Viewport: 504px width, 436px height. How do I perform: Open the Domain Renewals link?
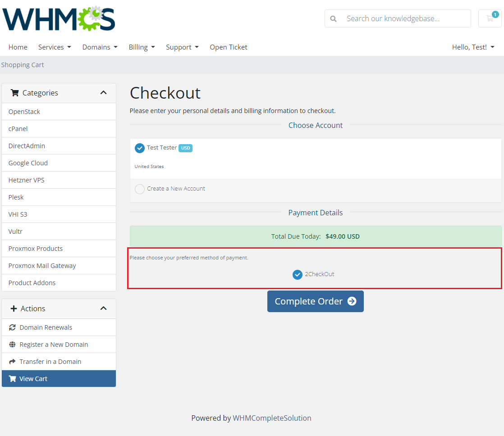pyautogui.click(x=59, y=327)
